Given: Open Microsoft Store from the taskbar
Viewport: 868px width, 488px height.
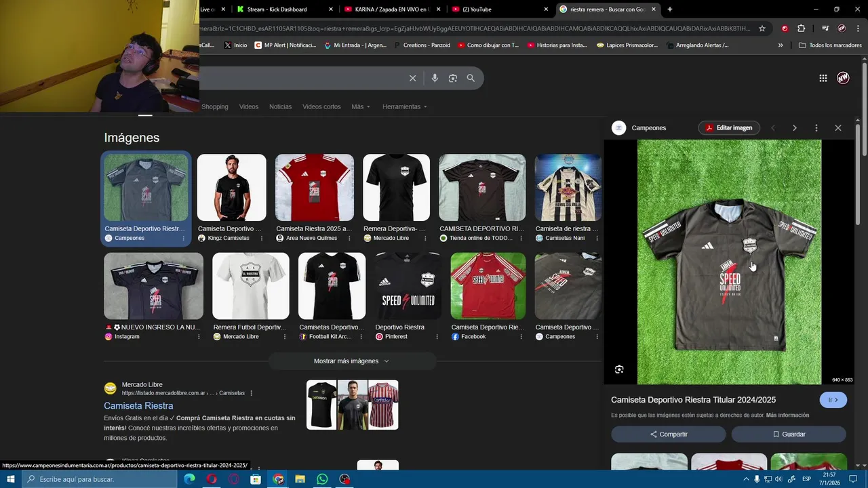Looking at the screenshot, I should click(256, 479).
